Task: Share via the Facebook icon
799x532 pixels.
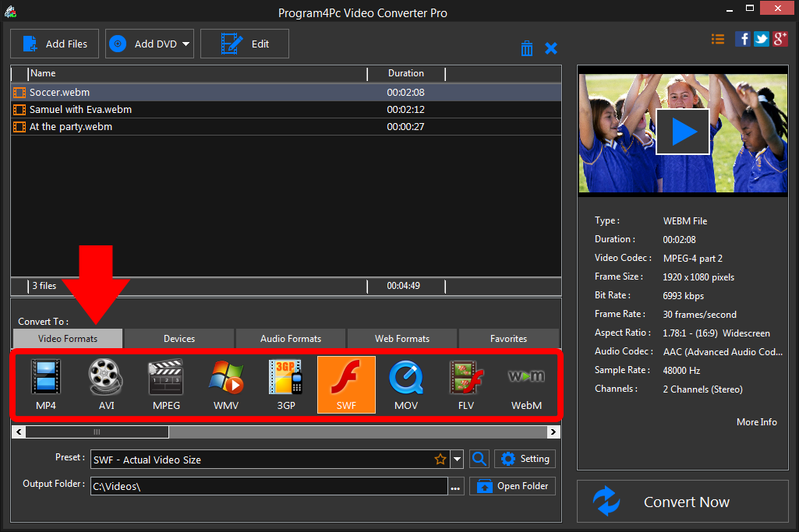Action: 742,38
